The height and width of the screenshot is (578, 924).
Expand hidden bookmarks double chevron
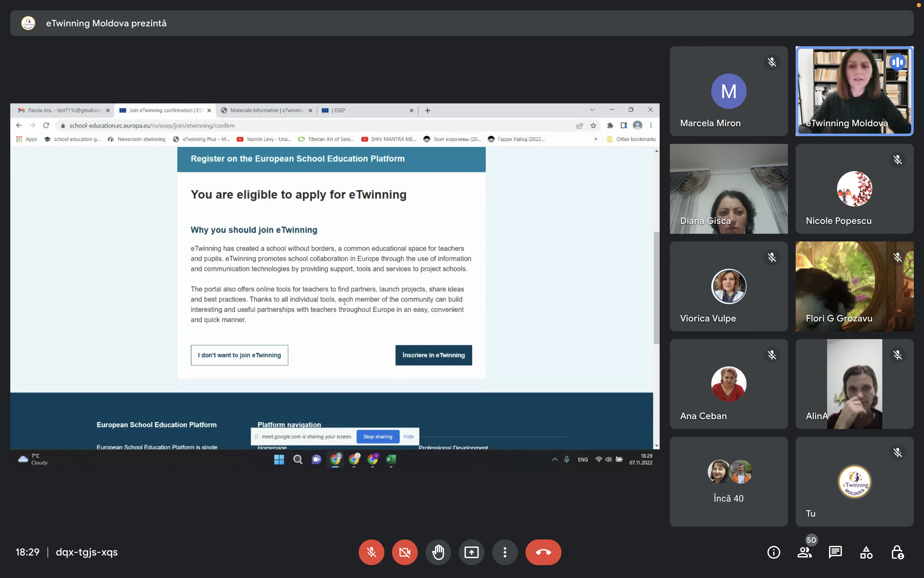click(x=596, y=139)
